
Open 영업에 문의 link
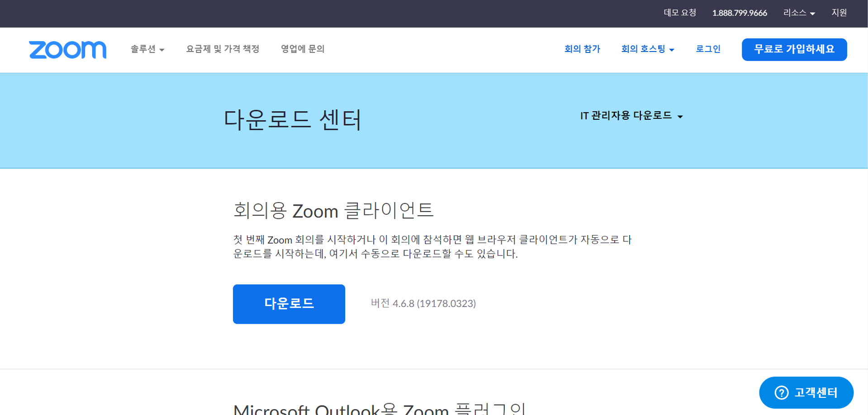click(303, 49)
